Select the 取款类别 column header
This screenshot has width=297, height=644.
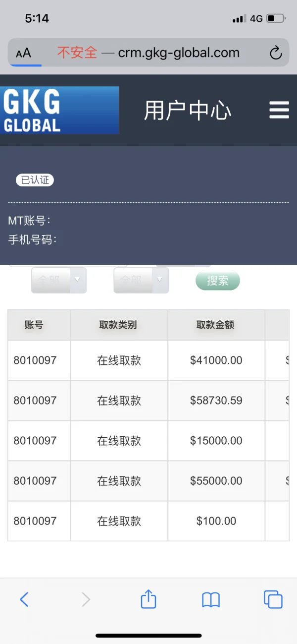coord(119,325)
